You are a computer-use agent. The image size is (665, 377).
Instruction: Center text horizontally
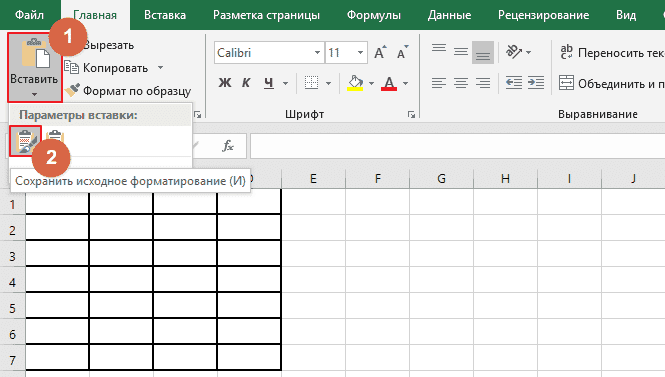point(461,83)
